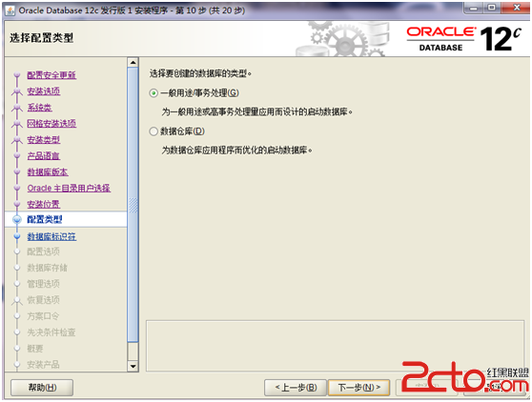The width and height of the screenshot is (532, 402).
Task: Click the empty message area below options
Action: (336, 346)
